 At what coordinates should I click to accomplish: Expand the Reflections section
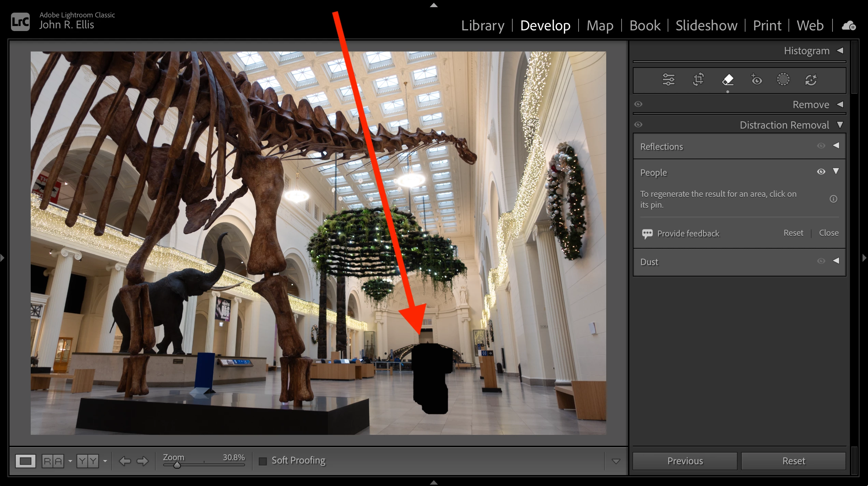point(836,146)
